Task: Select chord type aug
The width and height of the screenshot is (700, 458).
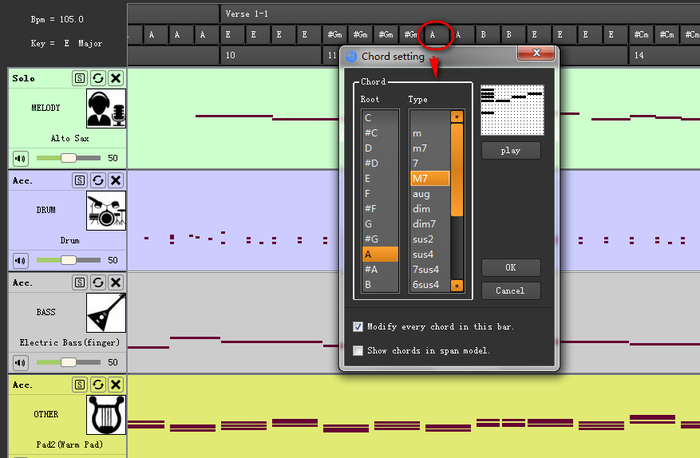Action: tap(430, 194)
